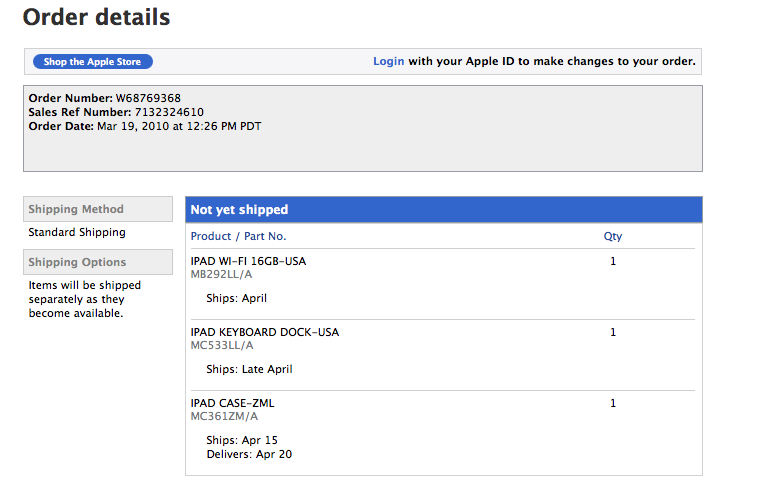
Task: Click the Ships: Late April text
Action: 249,369
